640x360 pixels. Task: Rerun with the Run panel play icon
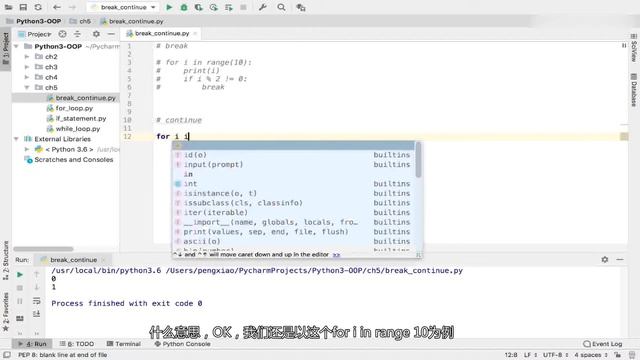(x=20, y=275)
